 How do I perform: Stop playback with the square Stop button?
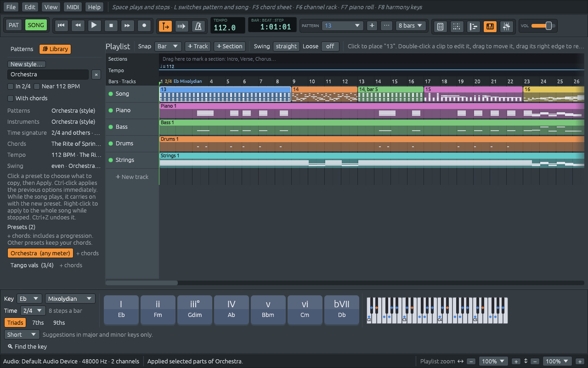[111, 26]
